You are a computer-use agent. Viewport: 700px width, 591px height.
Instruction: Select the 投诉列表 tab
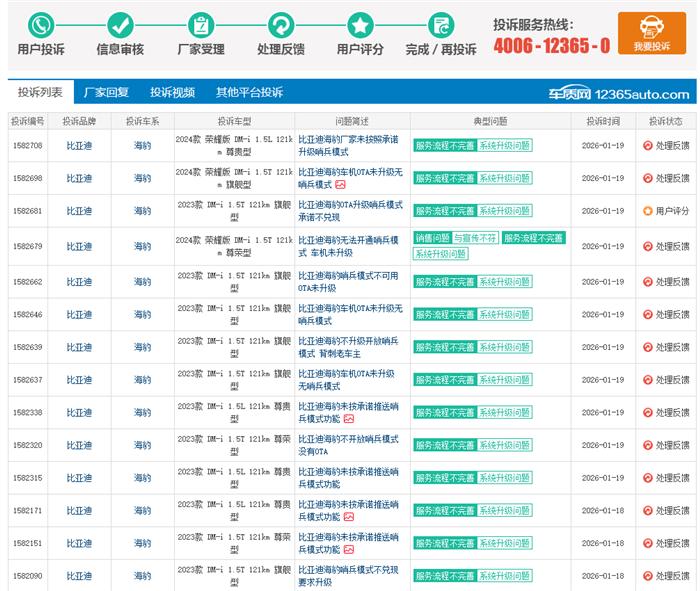click(40, 92)
